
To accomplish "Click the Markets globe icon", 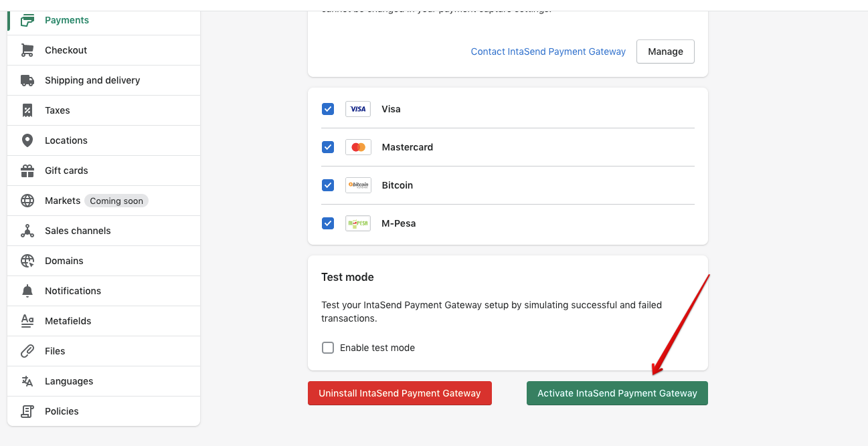I will (x=27, y=201).
